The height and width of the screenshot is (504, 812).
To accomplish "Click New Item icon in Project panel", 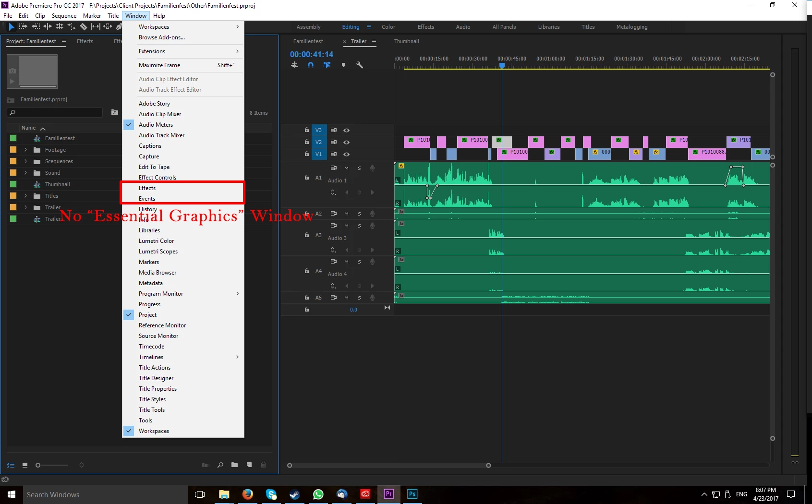I will tap(249, 465).
